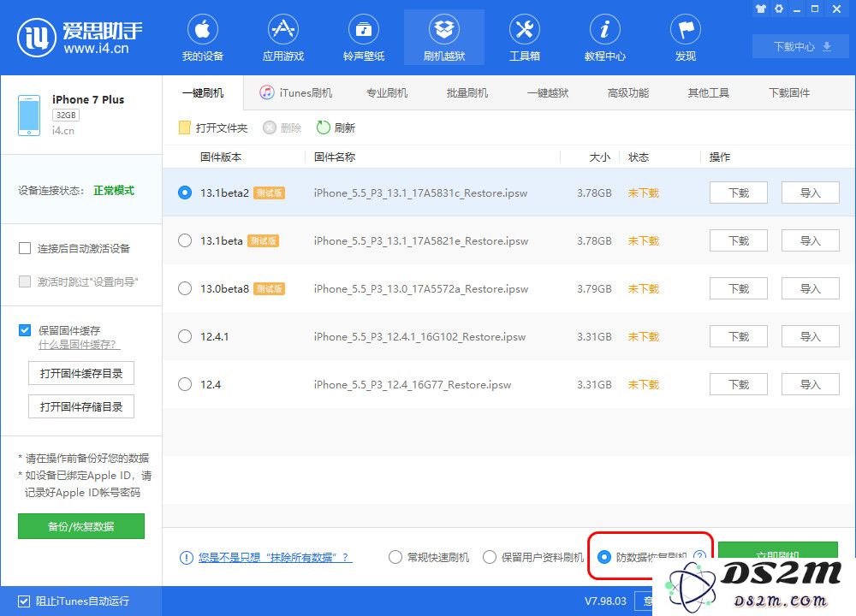The width and height of the screenshot is (856, 616).
Task: Open the 应用游戏 app store icon
Action: [282, 29]
